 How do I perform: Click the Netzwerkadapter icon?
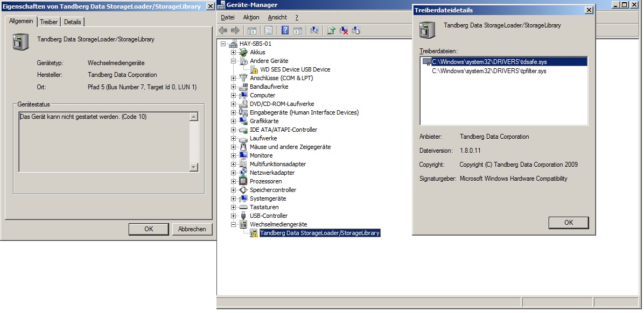click(243, 173)
